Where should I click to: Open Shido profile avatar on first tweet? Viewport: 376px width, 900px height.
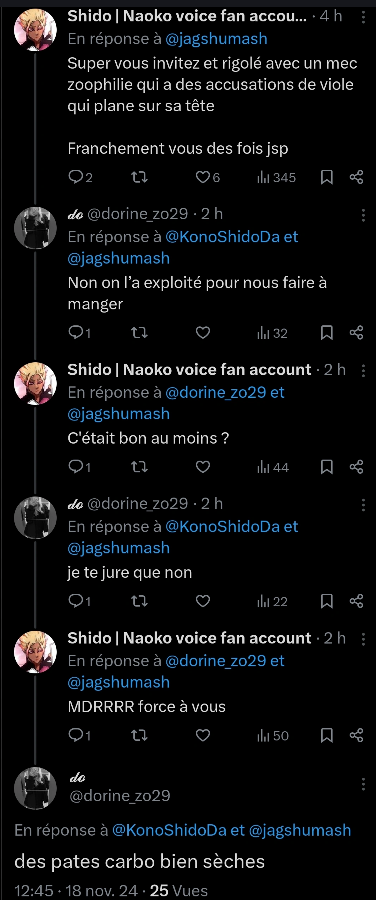pos(35,30)
